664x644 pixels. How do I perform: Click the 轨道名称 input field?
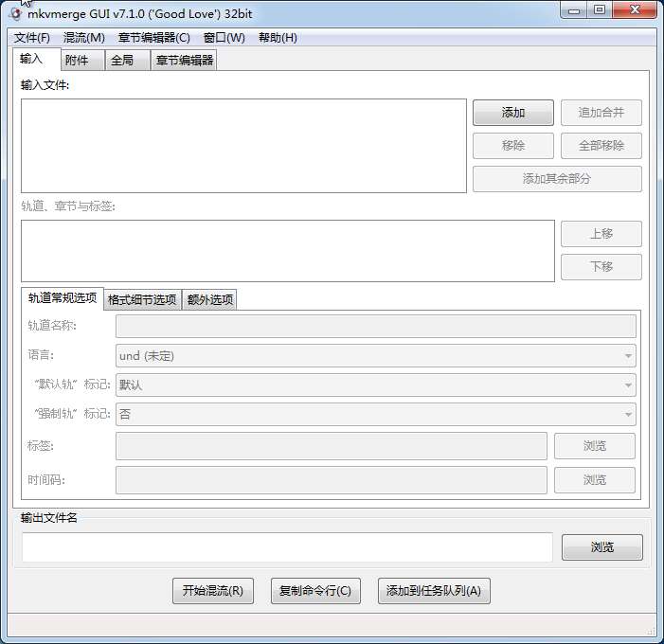[x=376, y=326]
